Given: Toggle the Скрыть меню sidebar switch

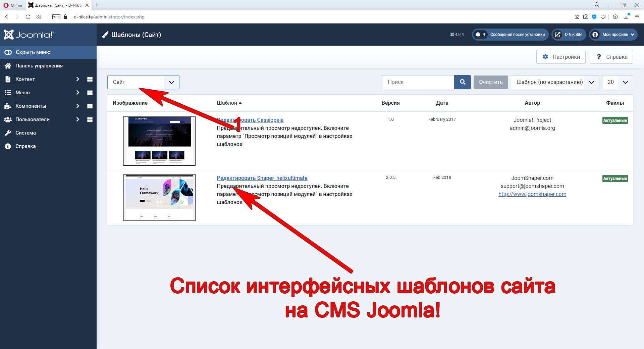Looking at the screenshot, I should pyautogui.click(x=8, y=52).
